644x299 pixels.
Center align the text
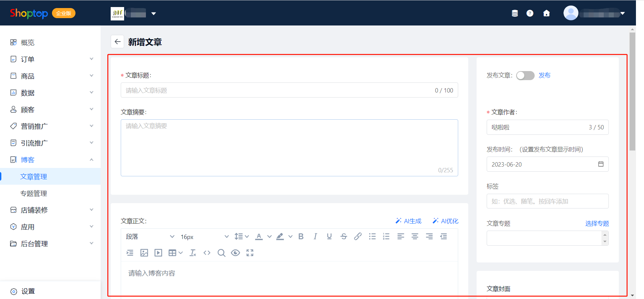(415, 237)
